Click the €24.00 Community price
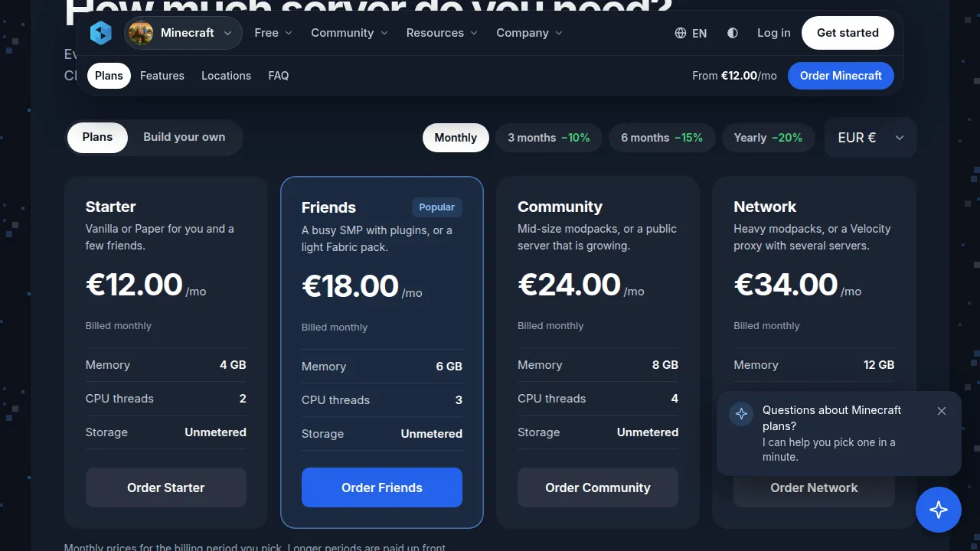 click(569, 285)
